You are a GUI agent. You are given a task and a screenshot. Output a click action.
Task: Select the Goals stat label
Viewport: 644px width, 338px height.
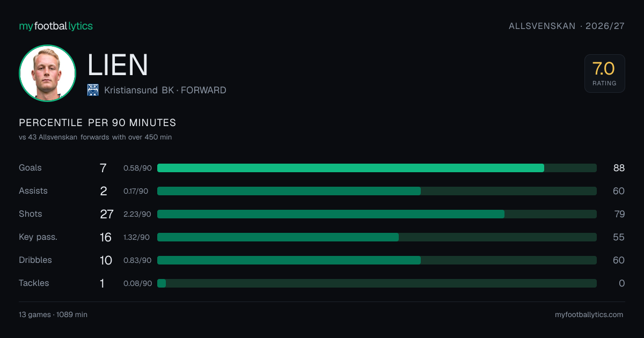[x=30, y=168]
